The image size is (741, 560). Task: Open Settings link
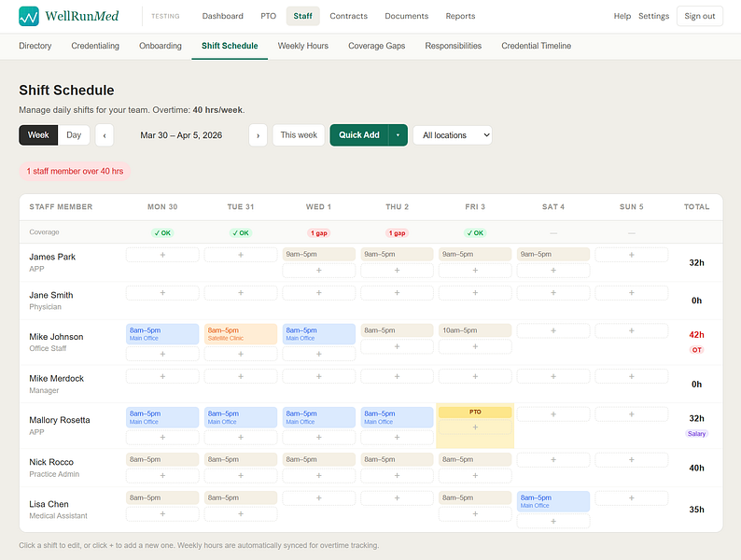tap(653, 16)
